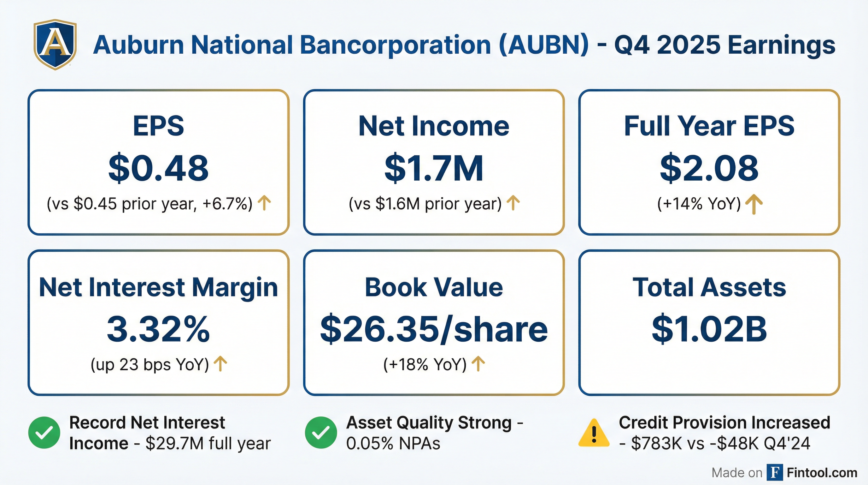This screenshot has width=868, height=485.
Task: Click the Full Year EPS $2.08 value
Action: [709, 168]
